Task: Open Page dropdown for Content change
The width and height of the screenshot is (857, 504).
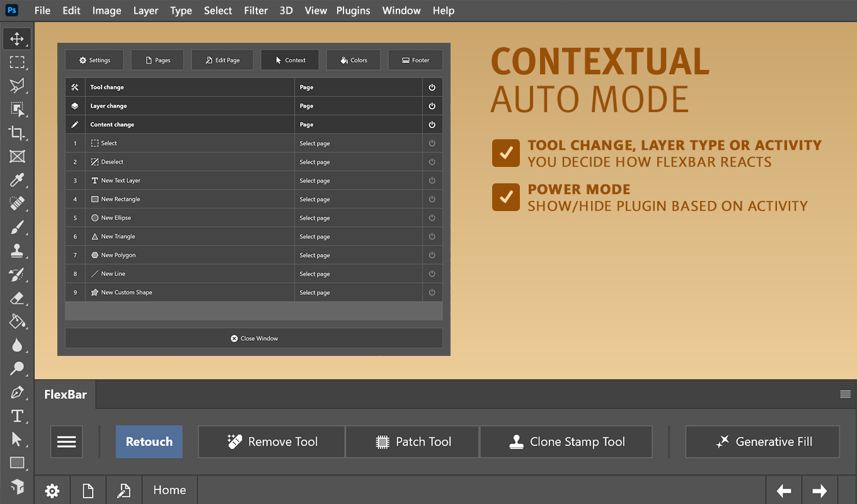Action: tap(359, 125)
